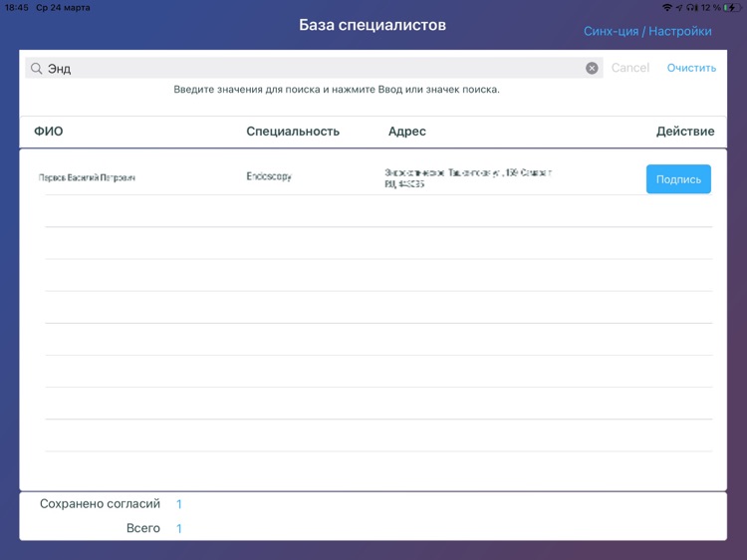The height and width of the screenshot is (560, 747).
Task: Click the Всего count value
Action: pos(179,528)
